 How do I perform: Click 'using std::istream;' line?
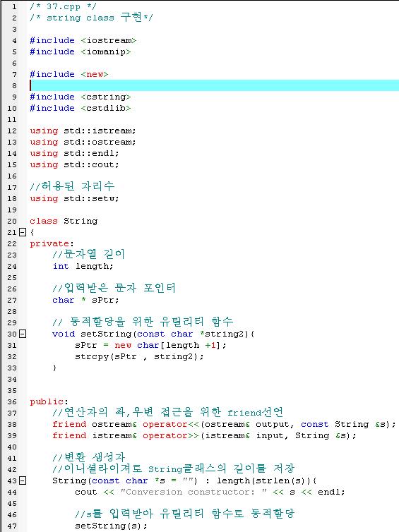coord(83,131)
